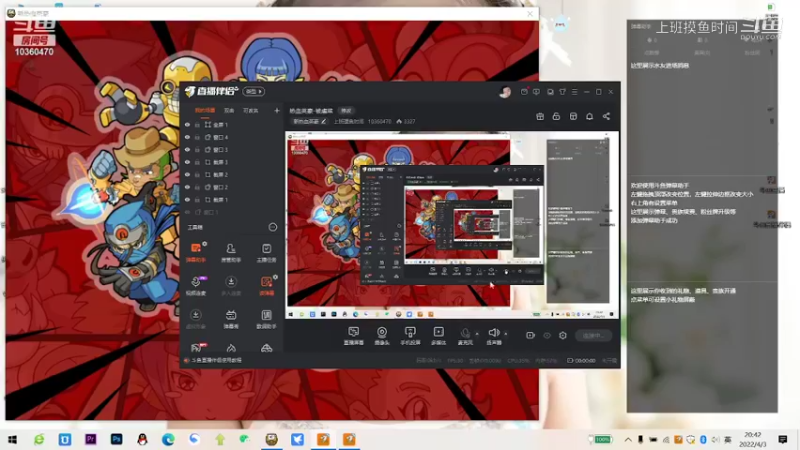
Task: Toggle visibility of the 截屏 1 source
Action: (x=187, y=199)
